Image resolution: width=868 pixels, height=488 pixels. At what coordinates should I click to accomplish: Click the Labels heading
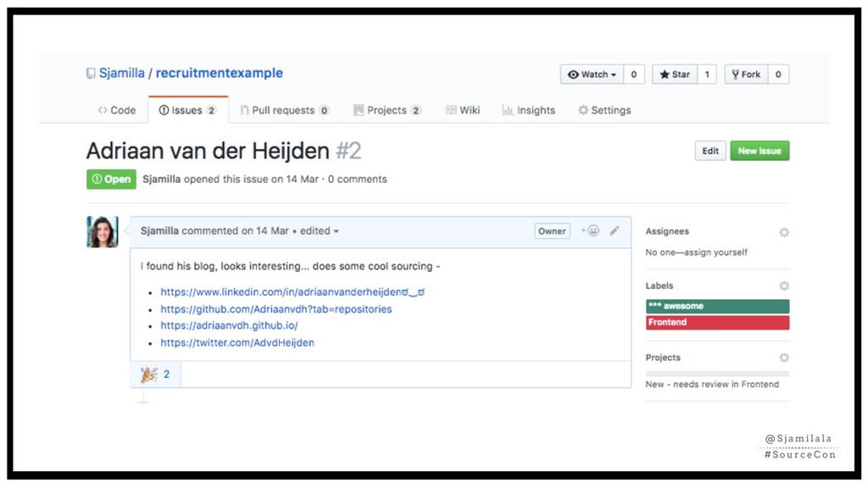point(659,286)
